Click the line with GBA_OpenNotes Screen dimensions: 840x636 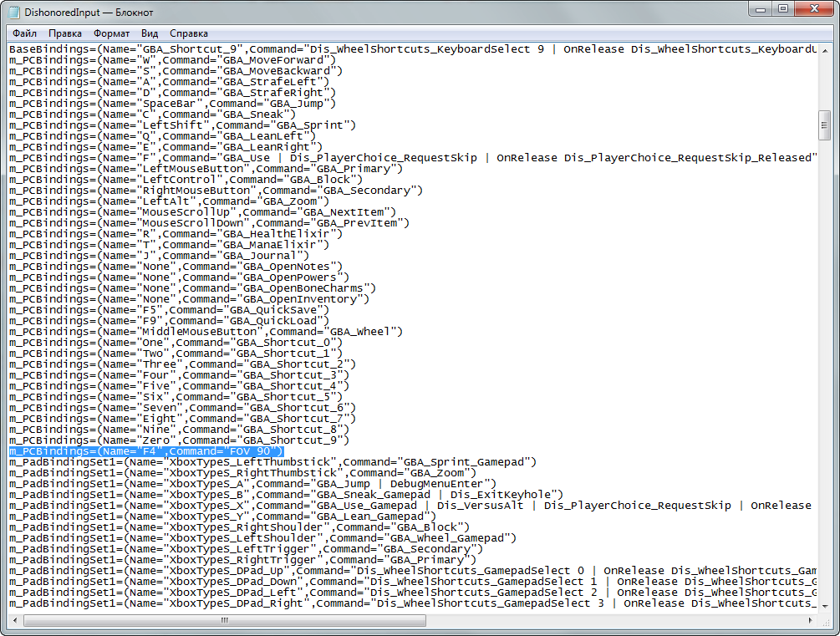pos(176,267)
